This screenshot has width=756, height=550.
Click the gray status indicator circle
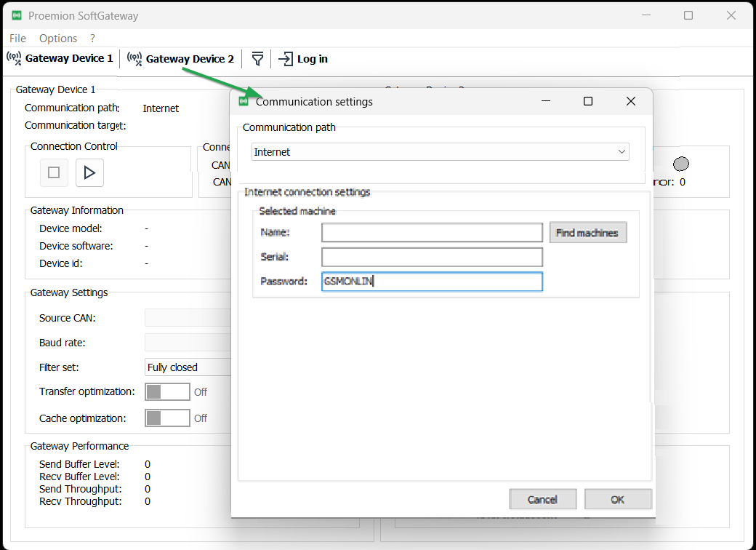coord(681,164)
